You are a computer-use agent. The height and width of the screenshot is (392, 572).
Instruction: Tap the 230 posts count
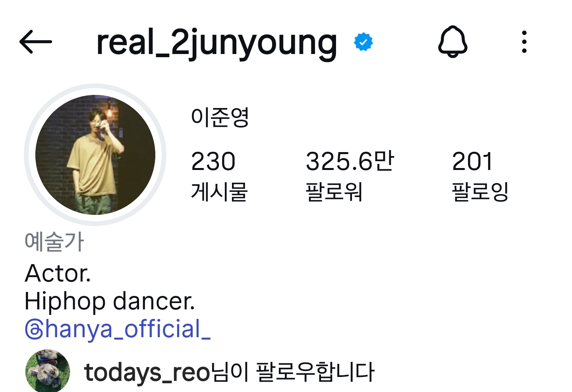tap(213, 161)
